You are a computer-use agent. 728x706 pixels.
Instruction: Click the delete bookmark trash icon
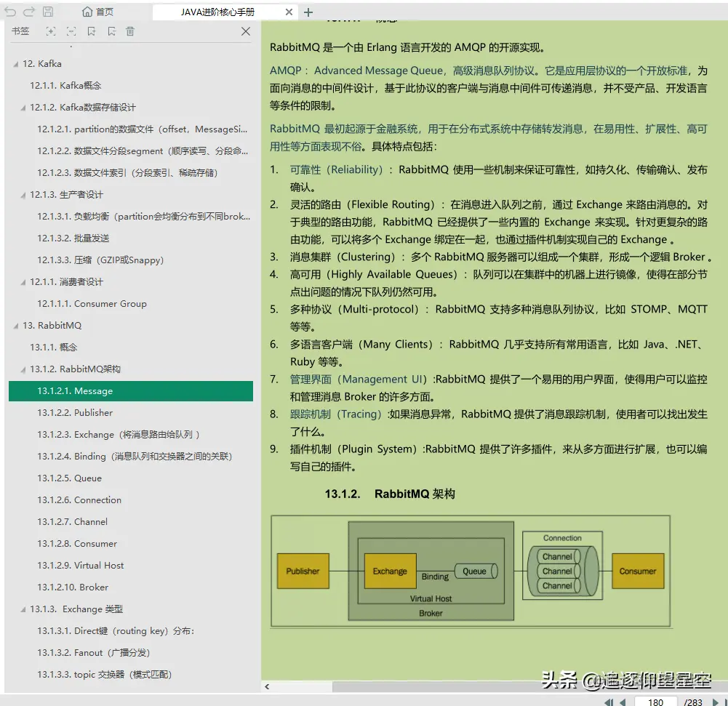click(x=130, y=31)
